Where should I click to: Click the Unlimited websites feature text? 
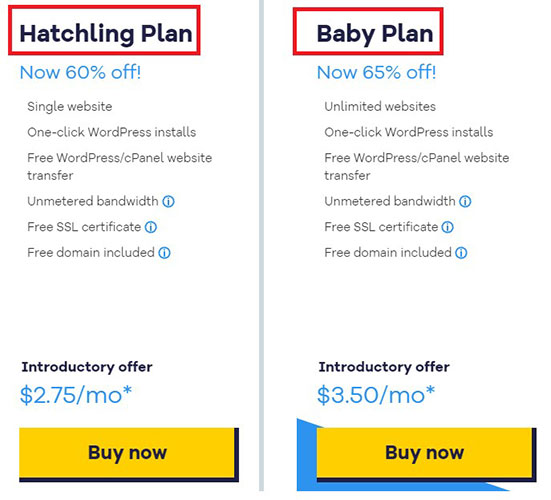click(380, 106)
